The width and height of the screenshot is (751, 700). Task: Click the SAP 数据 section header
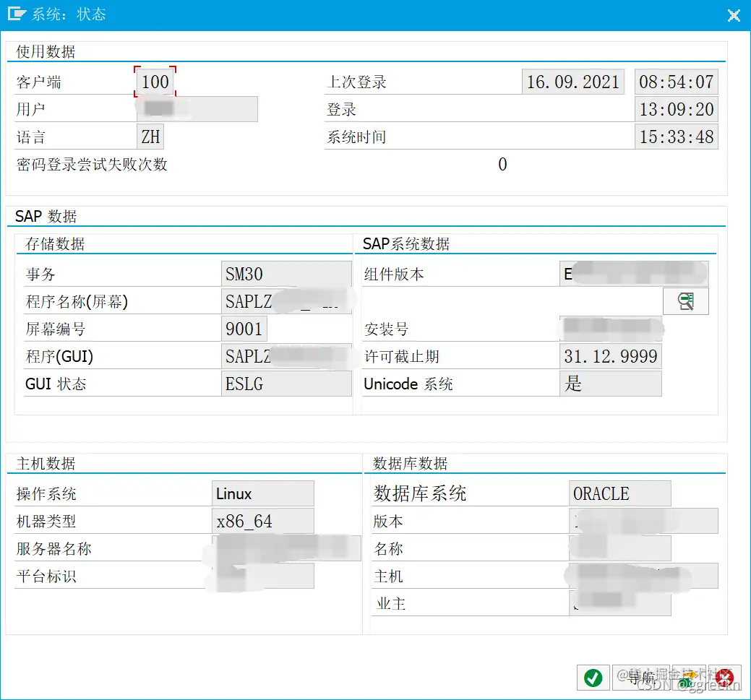tap(46, 217)
